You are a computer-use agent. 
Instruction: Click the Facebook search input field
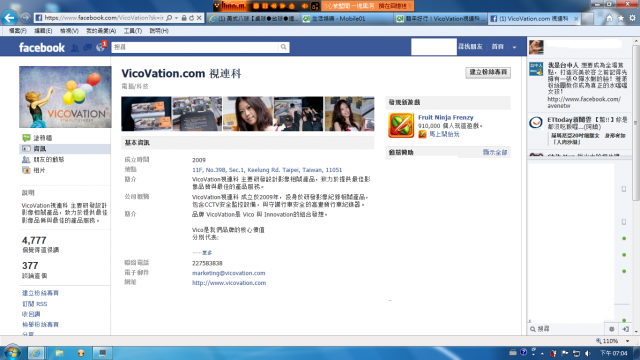click(x=196, y=47)
